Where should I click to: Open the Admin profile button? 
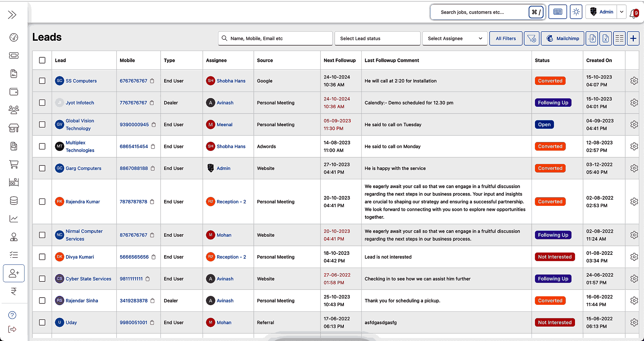tap(601, 12)
